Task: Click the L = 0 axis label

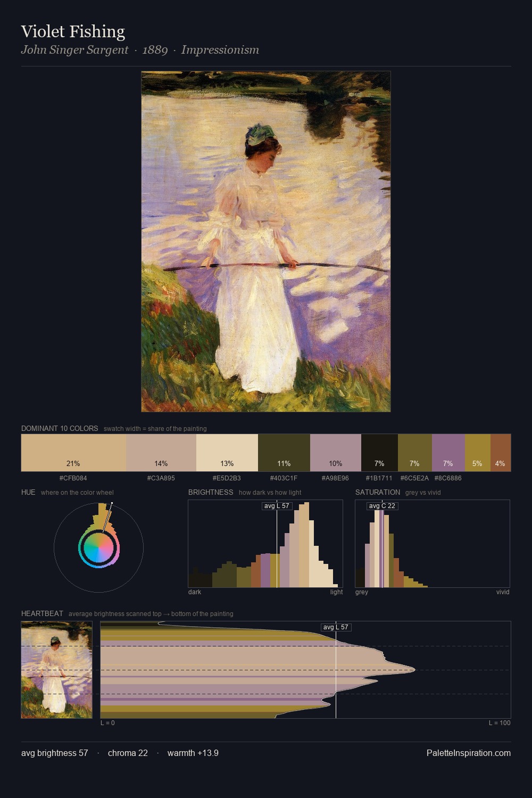Action: pyautogui.click(x=107, y=723)
